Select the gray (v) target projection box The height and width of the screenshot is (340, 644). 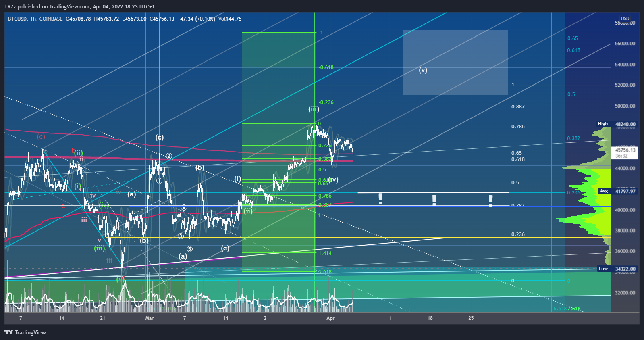pos(455,62)
